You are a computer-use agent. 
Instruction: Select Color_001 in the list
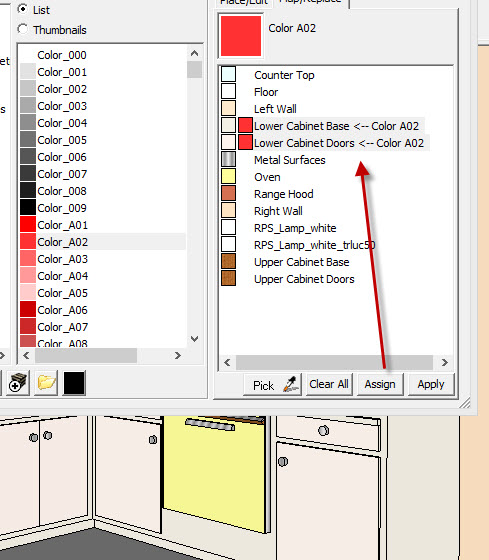pyautogui.click(x=102, y=72)
